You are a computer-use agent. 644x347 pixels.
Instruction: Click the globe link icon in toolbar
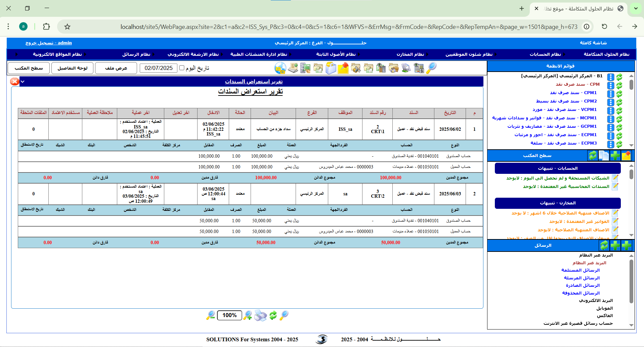point(280,68)
